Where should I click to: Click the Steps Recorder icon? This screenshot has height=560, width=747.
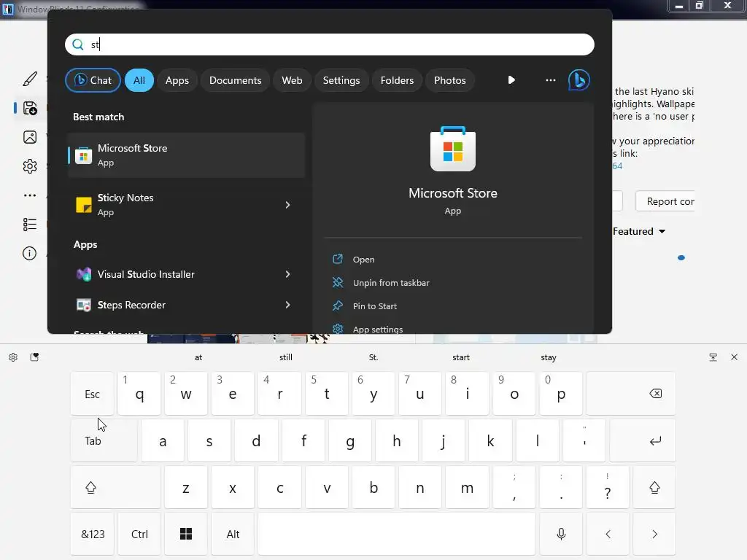click(84, 305)
